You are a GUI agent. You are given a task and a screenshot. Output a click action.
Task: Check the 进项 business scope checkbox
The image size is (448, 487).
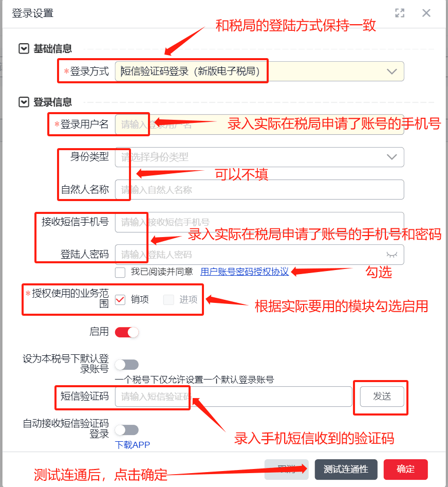click(x=169, y=300)
